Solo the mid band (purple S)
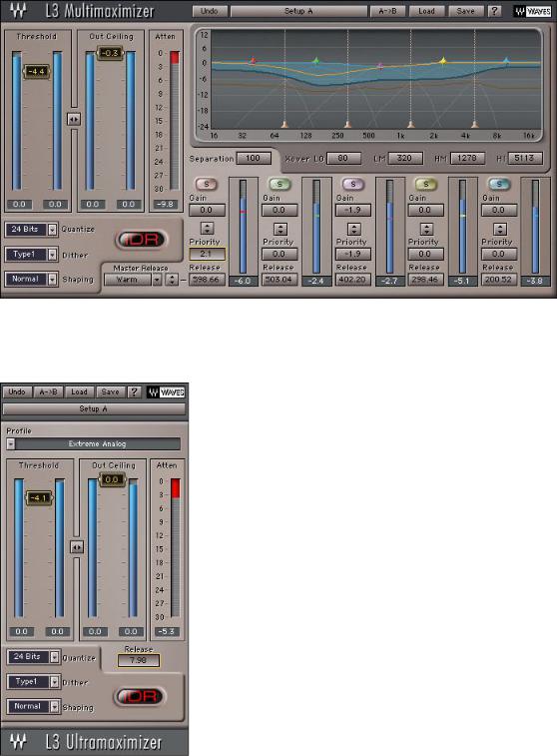This screenshot has width=557, height=756. click(x=352, y=184)
